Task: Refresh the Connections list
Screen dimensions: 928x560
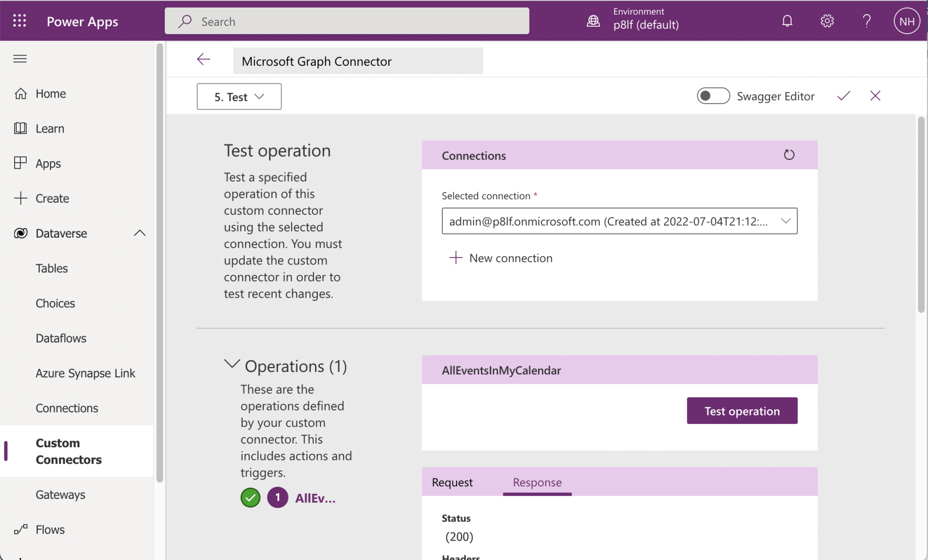Action: tap(788, 155)
